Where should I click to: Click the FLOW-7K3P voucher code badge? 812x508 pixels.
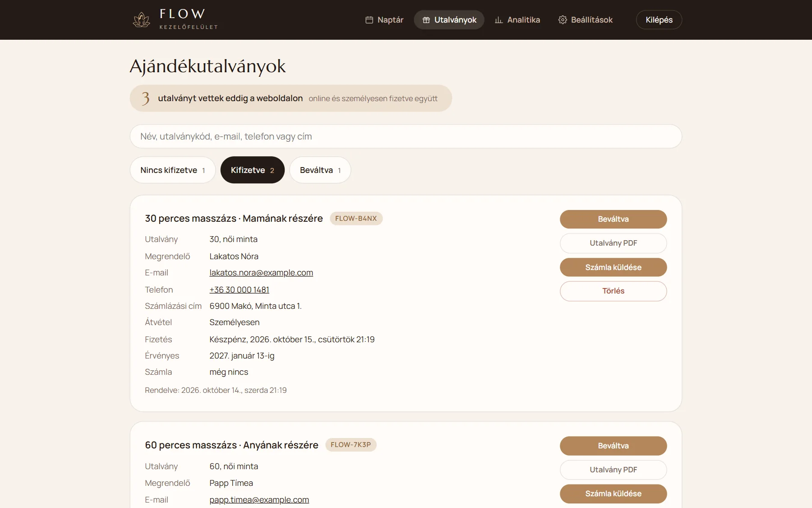click(351, 445)
